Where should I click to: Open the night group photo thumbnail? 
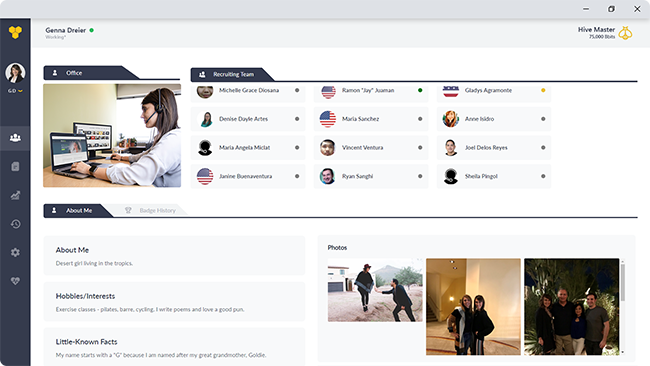(x=572, y=307)
